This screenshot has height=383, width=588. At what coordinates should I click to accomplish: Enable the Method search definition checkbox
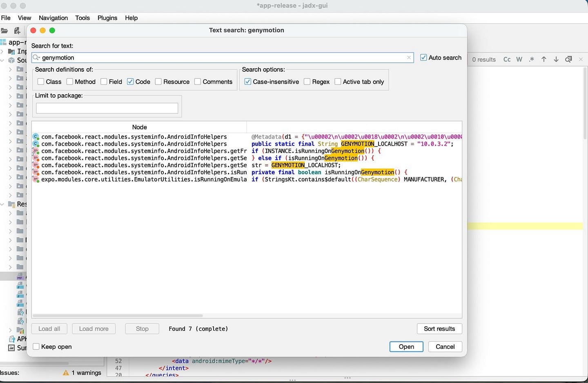coord(70,82)
